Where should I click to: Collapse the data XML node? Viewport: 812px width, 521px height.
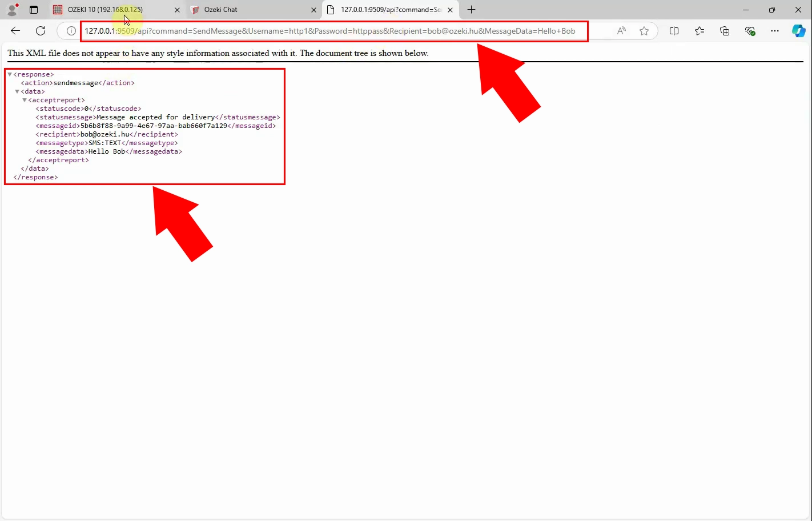[x=17, y=91]
